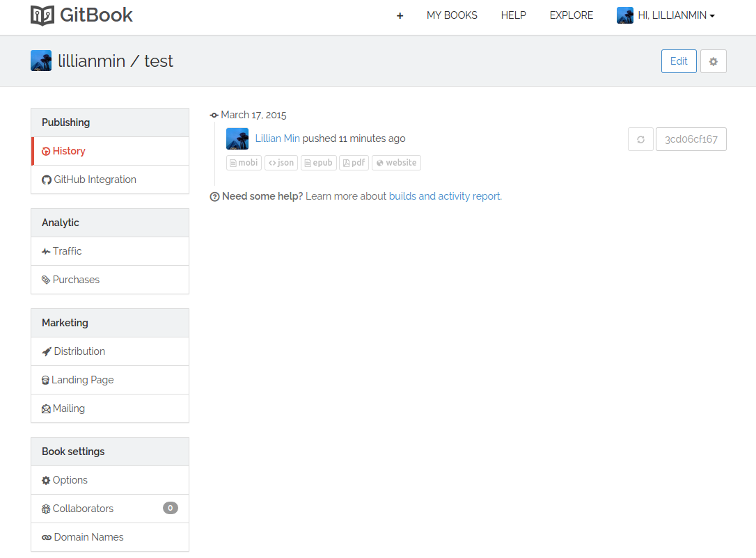Download the epub build
756x558 pixels.
point(319,163)
